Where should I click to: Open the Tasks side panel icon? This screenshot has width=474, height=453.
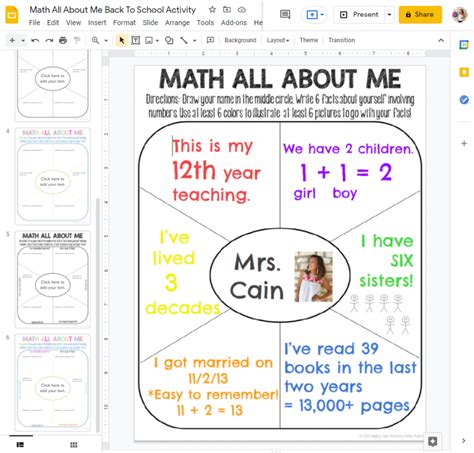point(464,99)
